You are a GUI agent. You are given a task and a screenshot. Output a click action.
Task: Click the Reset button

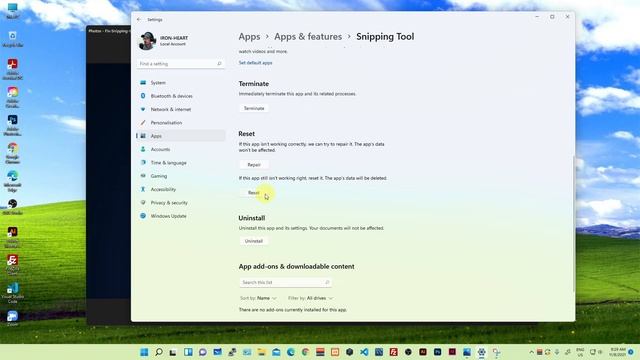(x=254, y=193)
